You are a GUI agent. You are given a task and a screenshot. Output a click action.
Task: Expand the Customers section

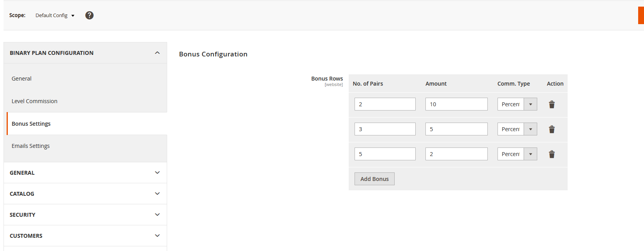(85, 236)
